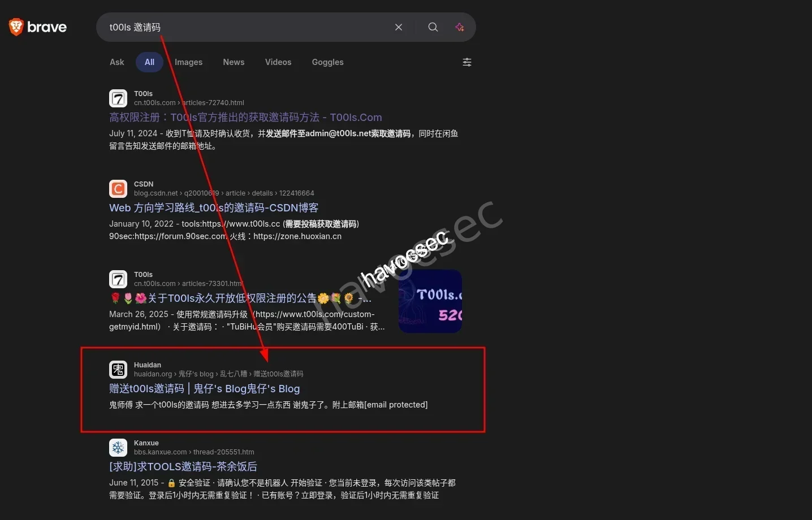Click the Kanxue snowflake favicon
The height and width of the screenshot is (520, 812).
tap(118, 447)
